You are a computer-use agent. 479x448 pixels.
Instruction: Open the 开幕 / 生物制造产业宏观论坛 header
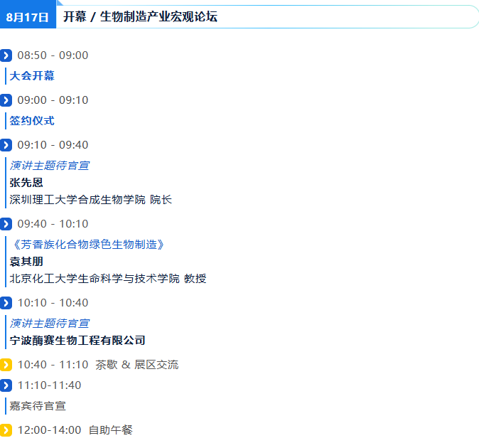pos(140,16)
